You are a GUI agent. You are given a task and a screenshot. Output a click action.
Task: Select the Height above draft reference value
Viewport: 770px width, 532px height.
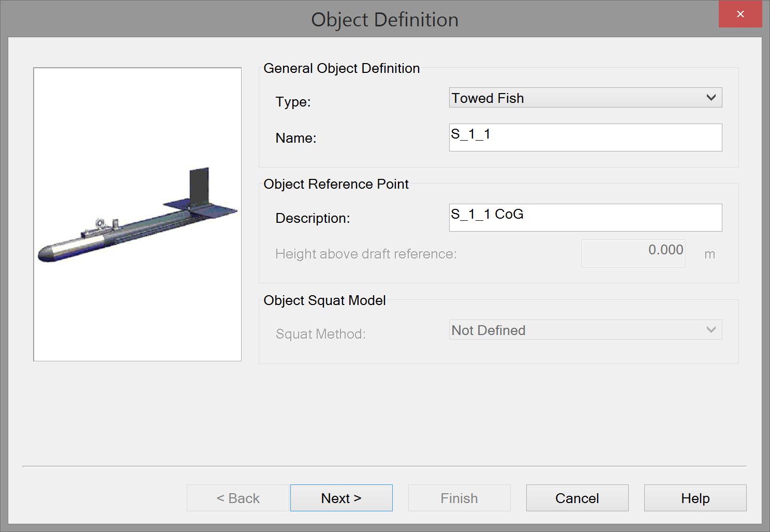coord(633,253)
